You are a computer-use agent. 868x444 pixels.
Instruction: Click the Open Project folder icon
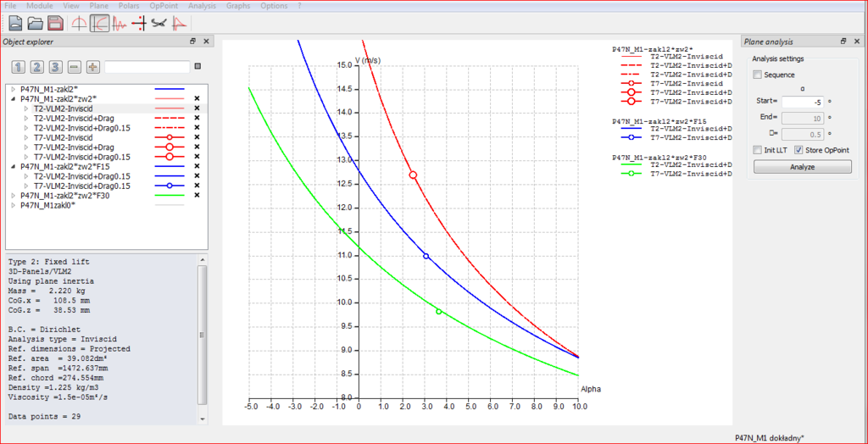(35, 23)
